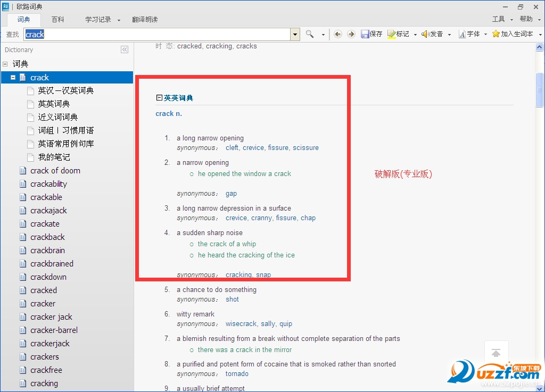Viewport: 545px width, 392px height.
Task: Add word with 加入生词本 star icon
Action: (496, 34)
